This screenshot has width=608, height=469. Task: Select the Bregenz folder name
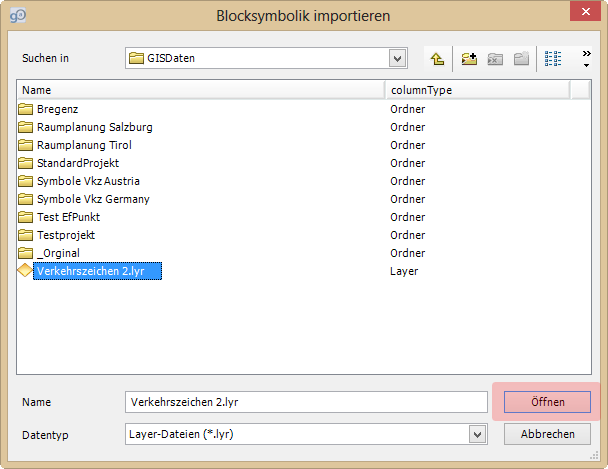(x=57, y=109)
